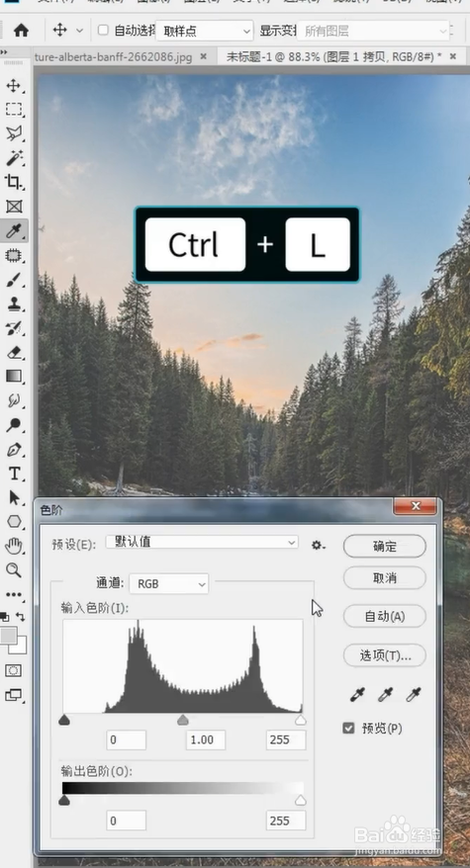Open the preset options gear menu
470x868 pixels.
(x=319, y=546)
